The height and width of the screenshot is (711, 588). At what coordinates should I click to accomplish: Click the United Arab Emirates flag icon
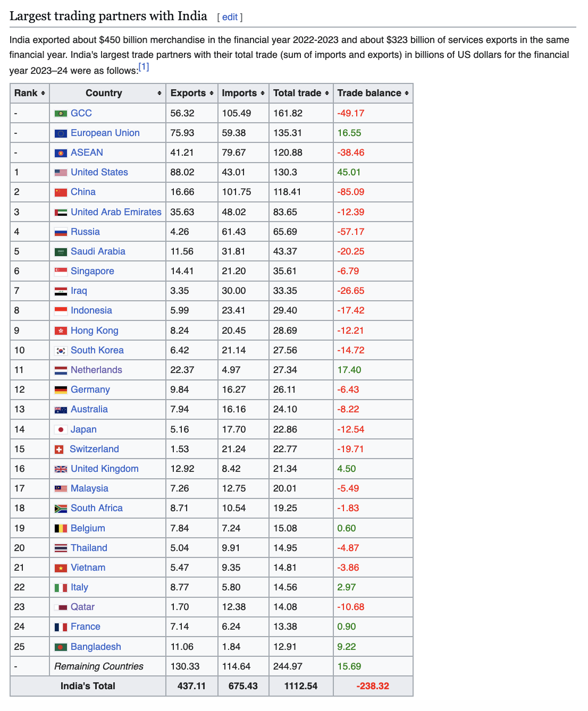[61, 213]
